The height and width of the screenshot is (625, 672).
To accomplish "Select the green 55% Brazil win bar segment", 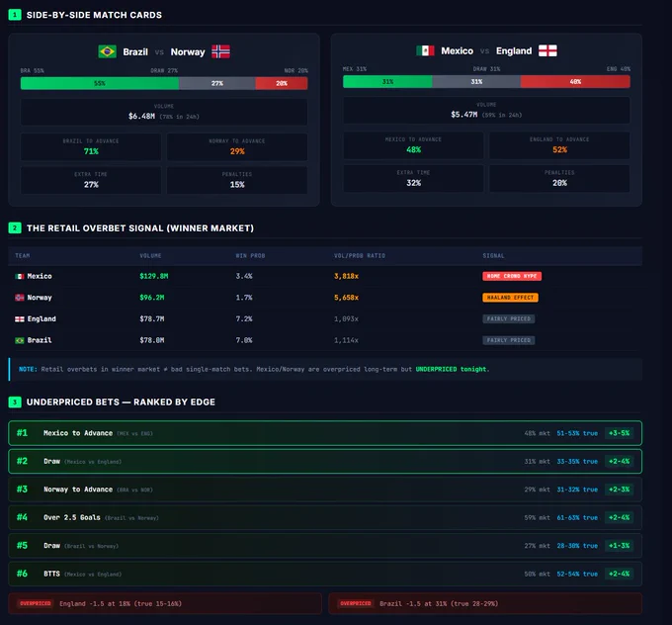I will 100,83.
